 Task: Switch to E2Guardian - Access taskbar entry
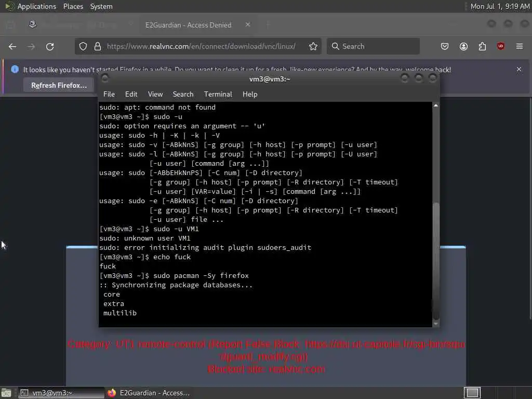pos(148,393)
